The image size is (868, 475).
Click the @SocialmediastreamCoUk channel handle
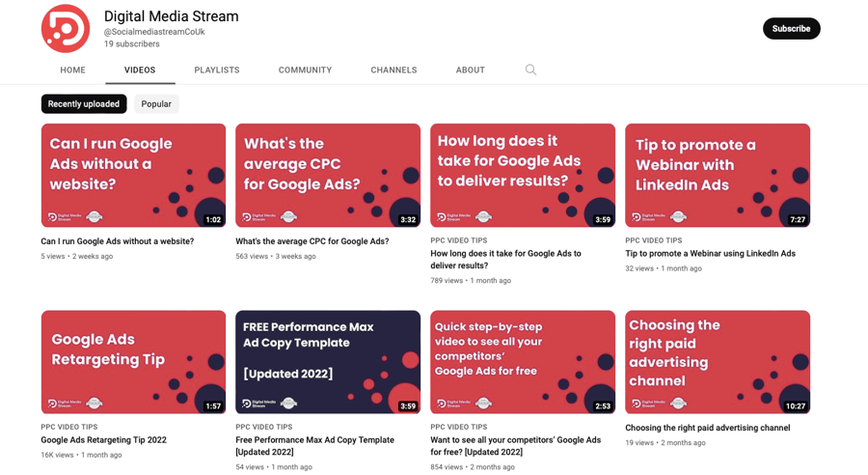(x=154, y=32)
